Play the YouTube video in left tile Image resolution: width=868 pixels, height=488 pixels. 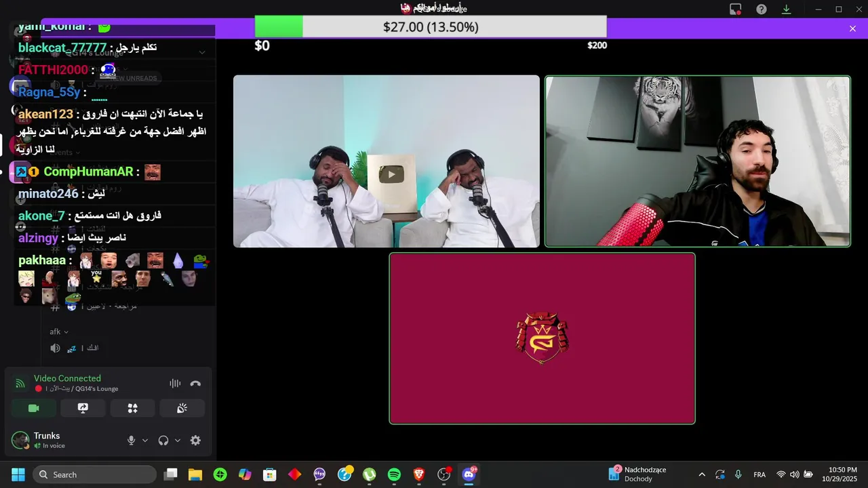pos(391,175)
